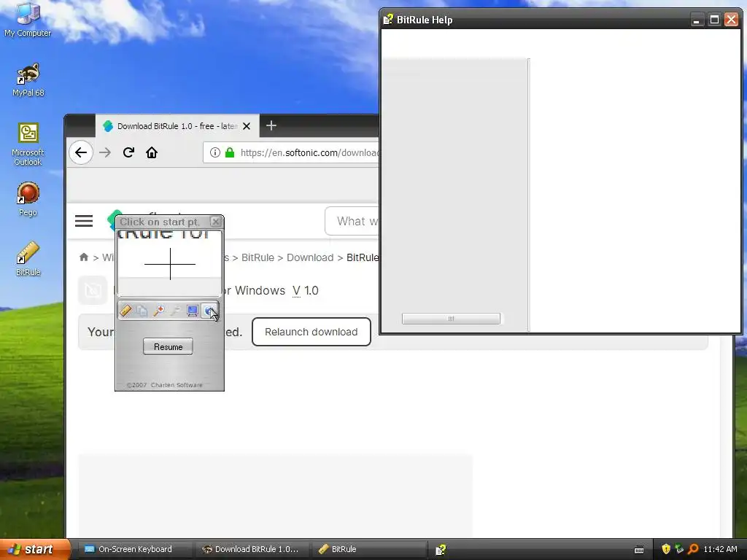The height and width of the screenshot is (560, 747).
Task: Close the Download BitRule 1.0 tab
Action: point(247,126)
